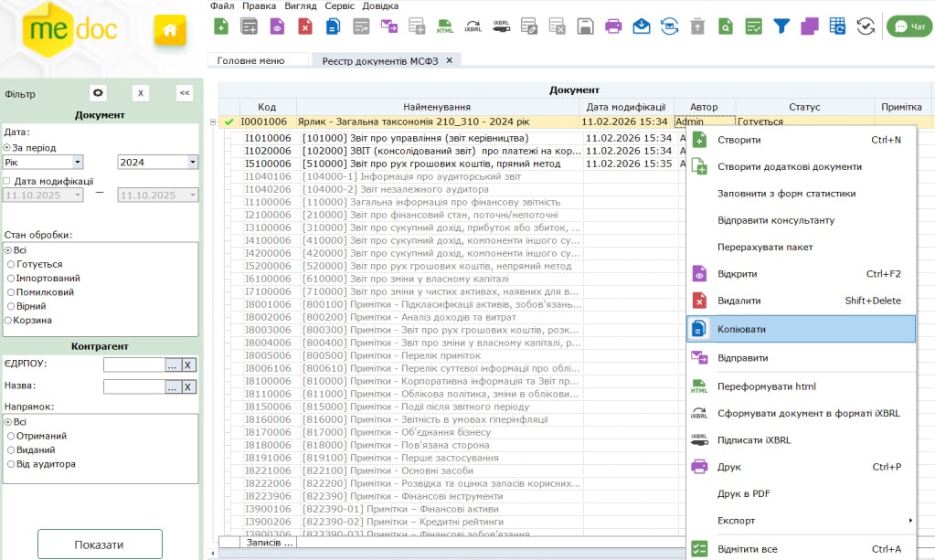The image size is (935, 560).
Task: Select the Помилковий status radio button
Action: pos(10,292)
